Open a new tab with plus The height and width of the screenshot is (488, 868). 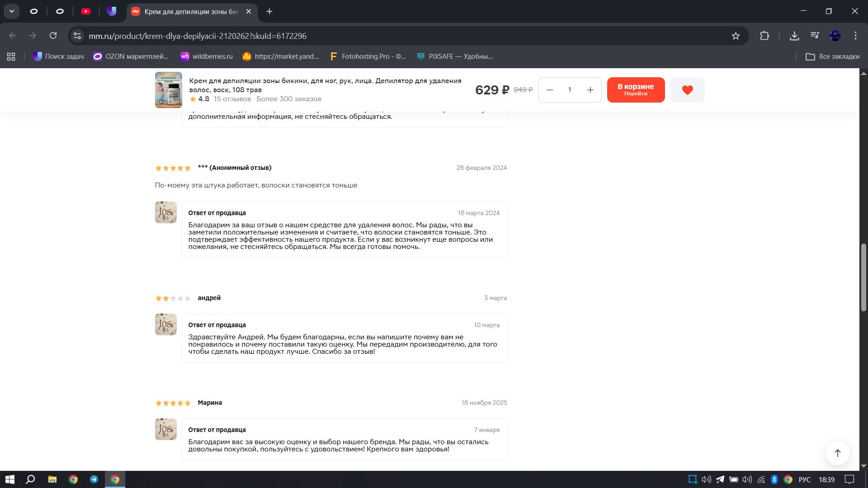tap(269, 11)
